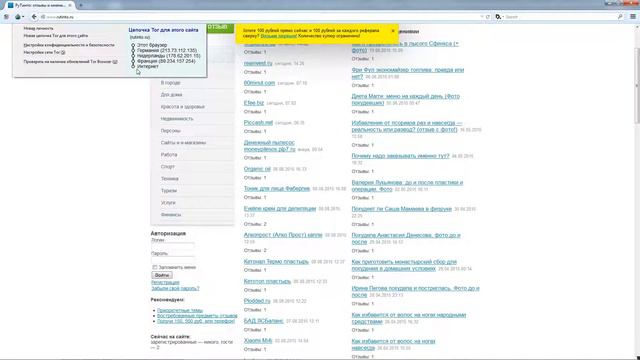
Task: Open 'Забыли свой пароль?' link
Action: pos(175,288)
